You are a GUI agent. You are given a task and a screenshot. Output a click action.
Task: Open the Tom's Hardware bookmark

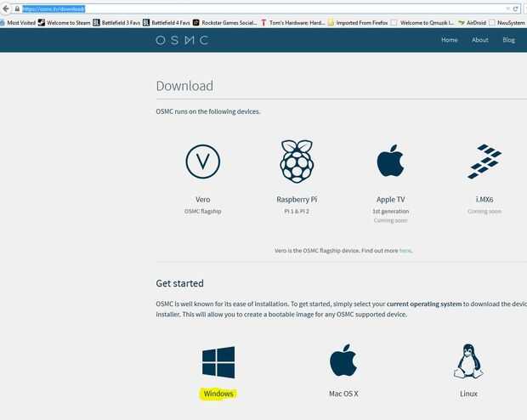(292, 23)
